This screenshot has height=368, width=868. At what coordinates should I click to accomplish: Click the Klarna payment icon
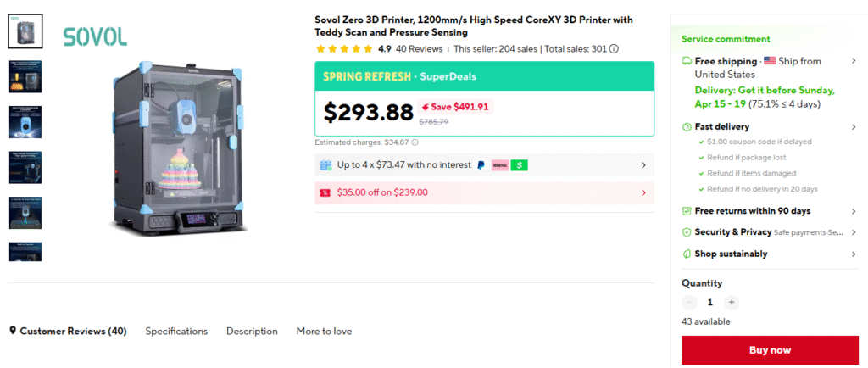(x=499, y=165)
